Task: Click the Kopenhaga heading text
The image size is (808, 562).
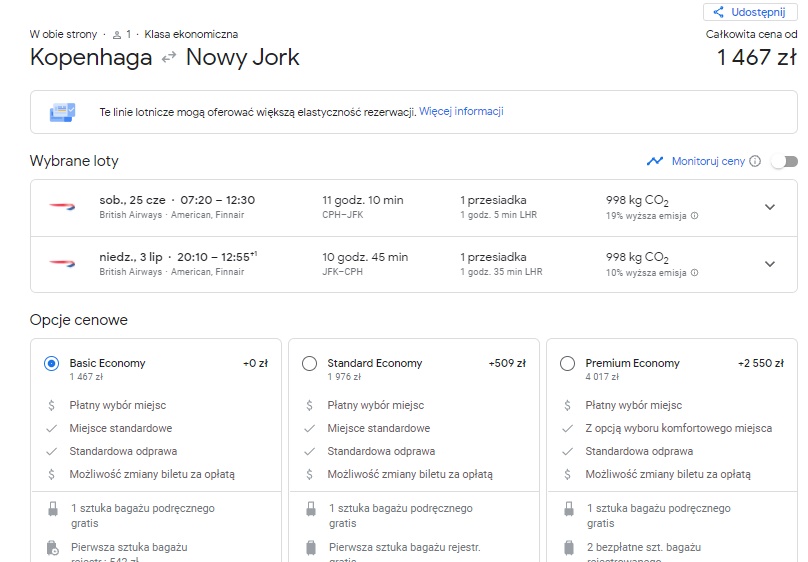Action: tap(91, 58)
